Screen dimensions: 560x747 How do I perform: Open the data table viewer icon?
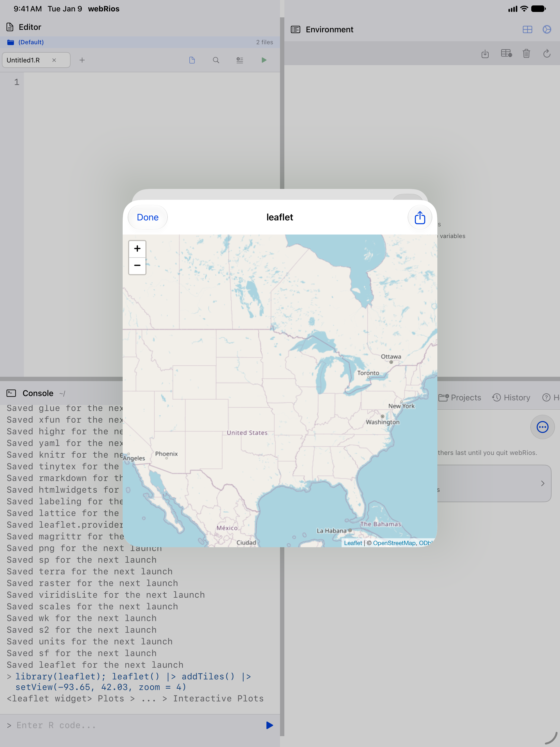tap(506, 53)
